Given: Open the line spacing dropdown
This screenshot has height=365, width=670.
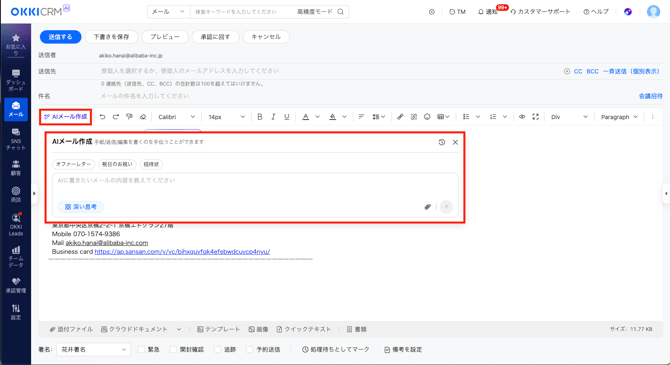Looking at the screenshot, I should [379, 117].
